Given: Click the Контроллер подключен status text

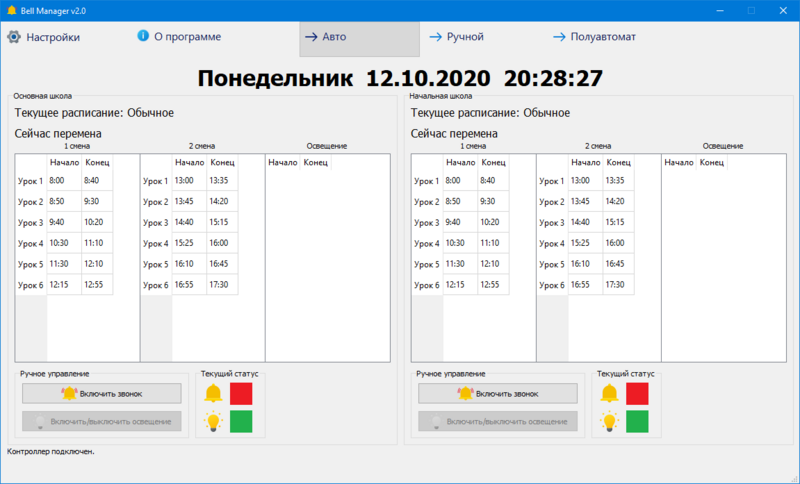Looking at the screenshot, I should (x=51, y=451).
